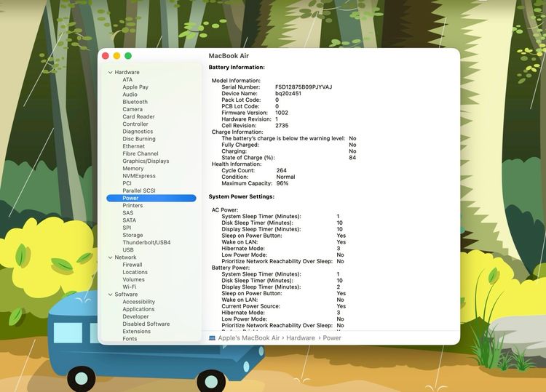Click the Condition value Normal

tap(285, 177)
